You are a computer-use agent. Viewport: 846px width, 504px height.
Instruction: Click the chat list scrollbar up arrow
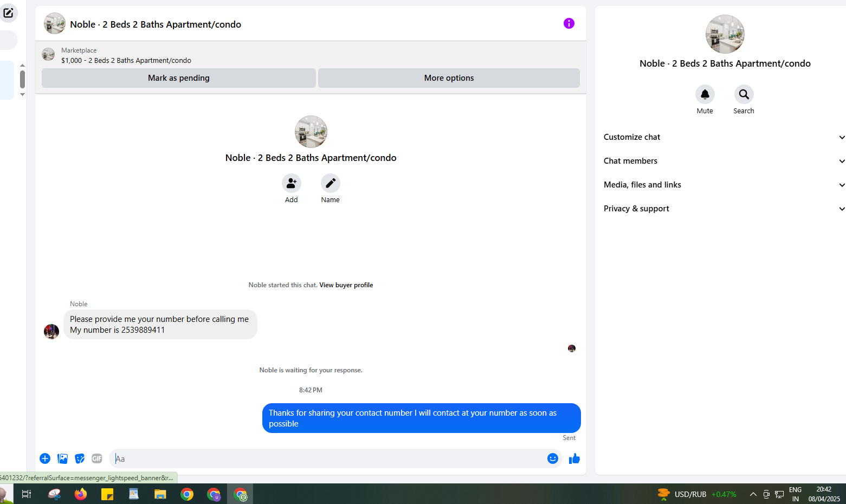click(x=22, y=65)
